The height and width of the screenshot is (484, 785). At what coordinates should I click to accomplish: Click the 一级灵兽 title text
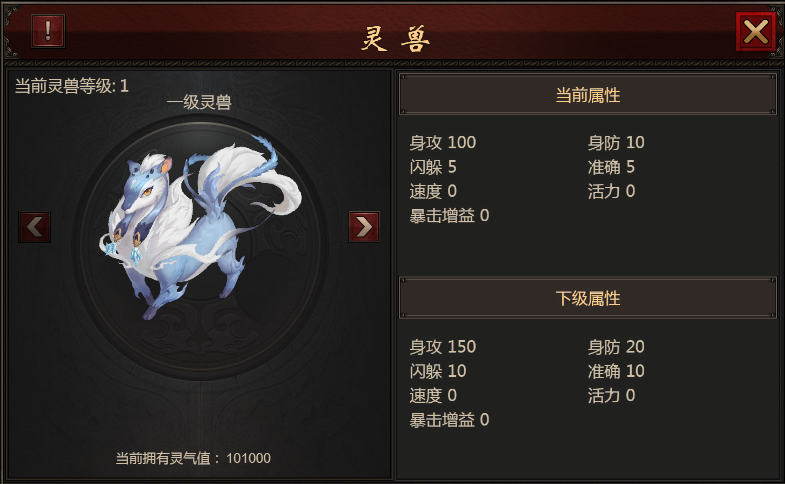tap(199, 103)
